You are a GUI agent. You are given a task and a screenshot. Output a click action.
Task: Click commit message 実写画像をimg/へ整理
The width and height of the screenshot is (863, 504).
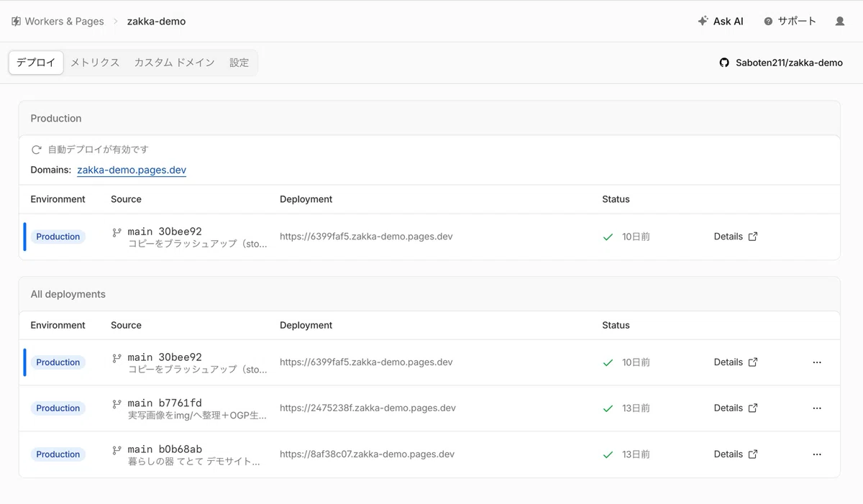197,416
